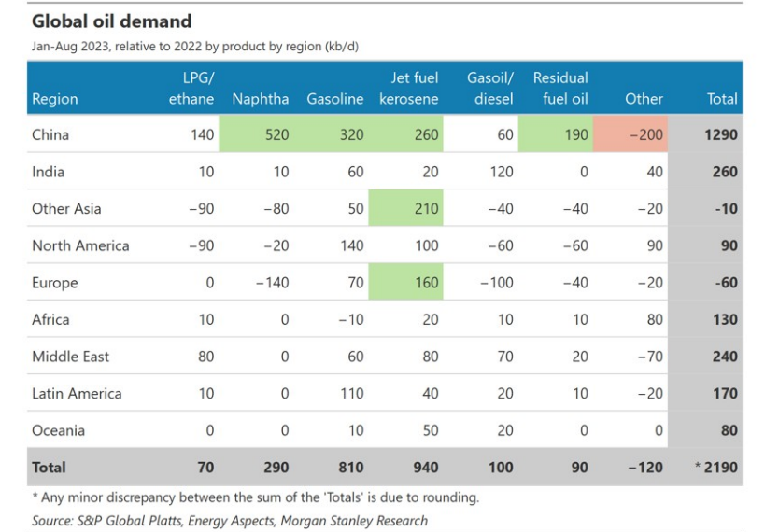Click the source line citing S&P Global Platts
This screenshot has height=532, width=779.
click(x=230, y=521)
